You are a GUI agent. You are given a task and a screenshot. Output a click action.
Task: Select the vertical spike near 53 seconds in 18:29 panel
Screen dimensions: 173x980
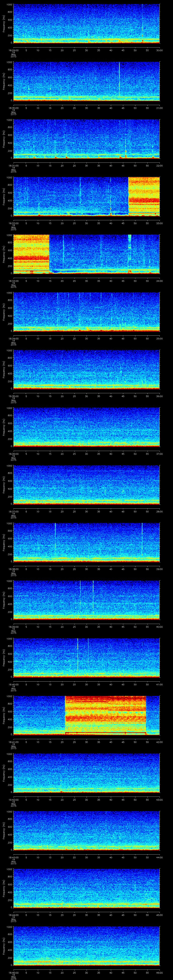pos(142,23)
